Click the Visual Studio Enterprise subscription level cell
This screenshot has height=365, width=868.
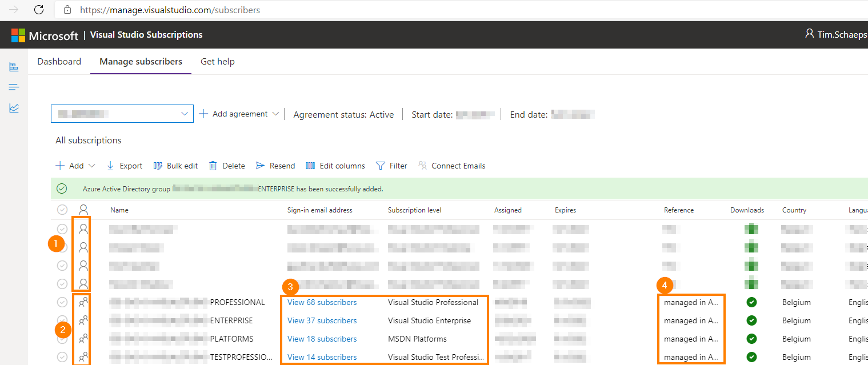pos(430,320)
